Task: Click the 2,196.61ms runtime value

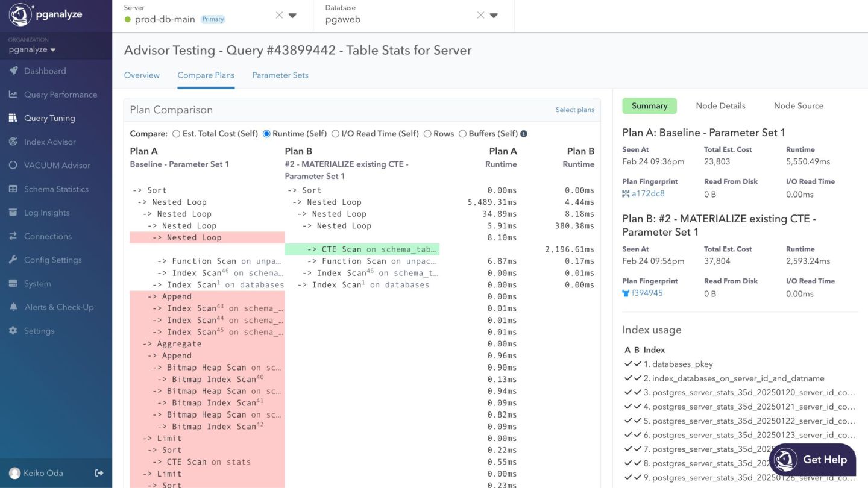Action: coord(570,249)
